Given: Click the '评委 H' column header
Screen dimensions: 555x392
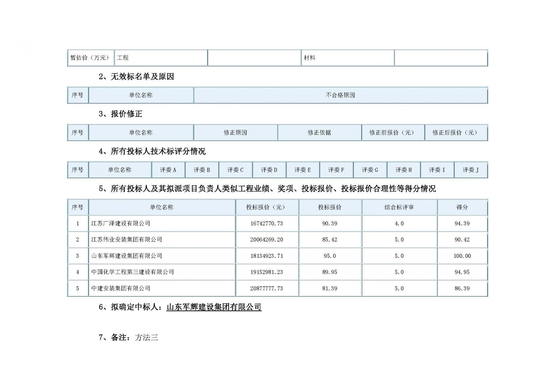Looking at the screenshot, I should click(x=404, y=170).
